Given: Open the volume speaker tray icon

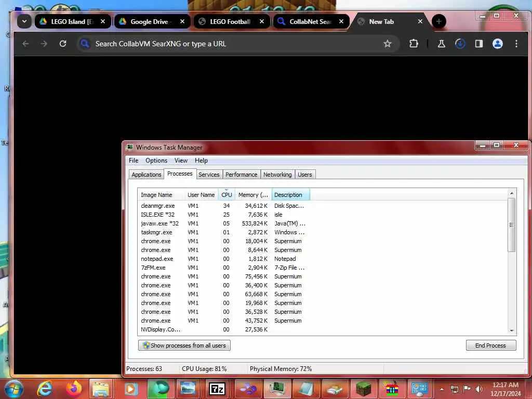Looking at the screenshot, I should tap(478, 389).
